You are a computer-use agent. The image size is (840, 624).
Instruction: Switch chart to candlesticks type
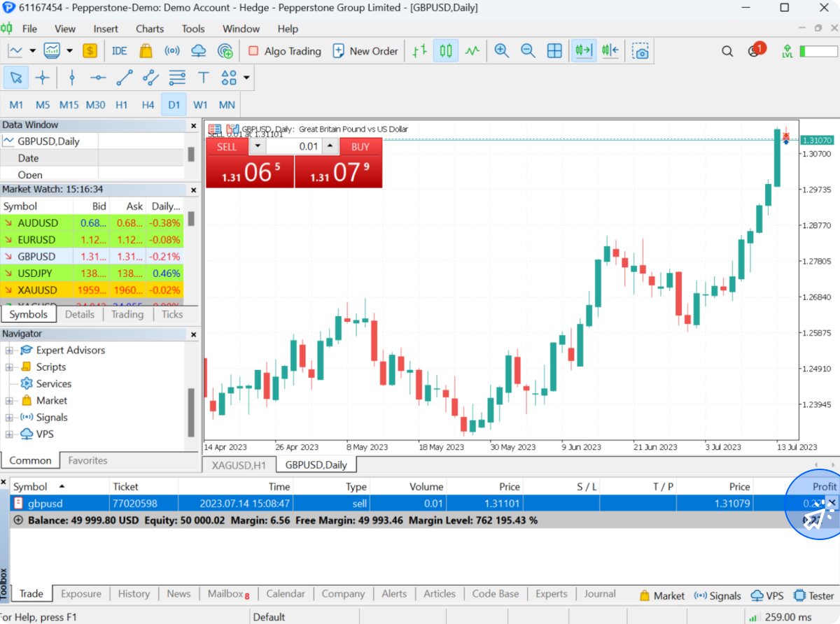[446, 51]
